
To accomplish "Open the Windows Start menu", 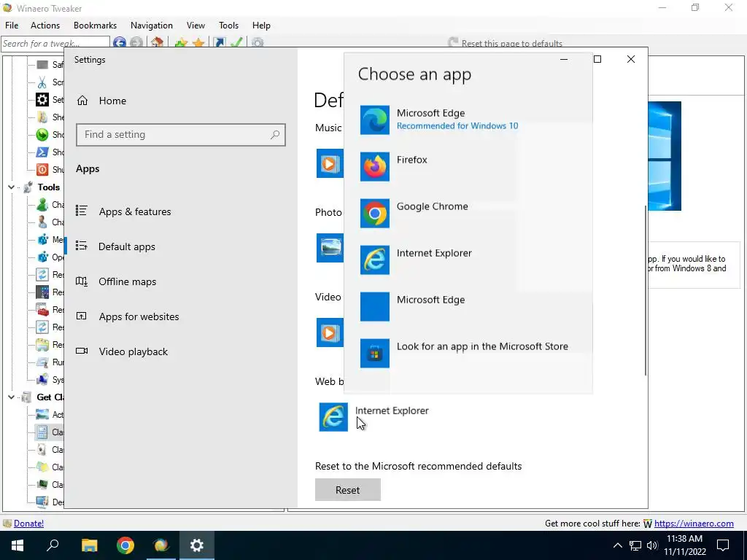I will (x=18, y=545).
